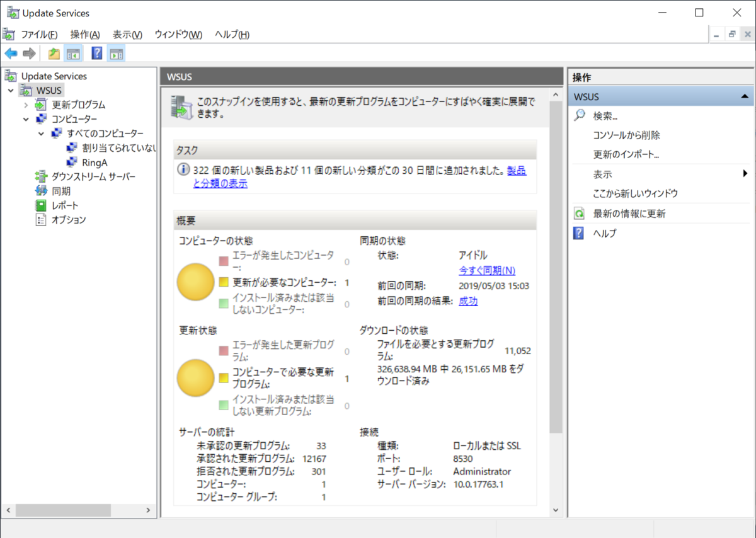The height and width of the screenshot is (538, 756).
Task: Click the オプション icon in tree
Action: (42, 220)
